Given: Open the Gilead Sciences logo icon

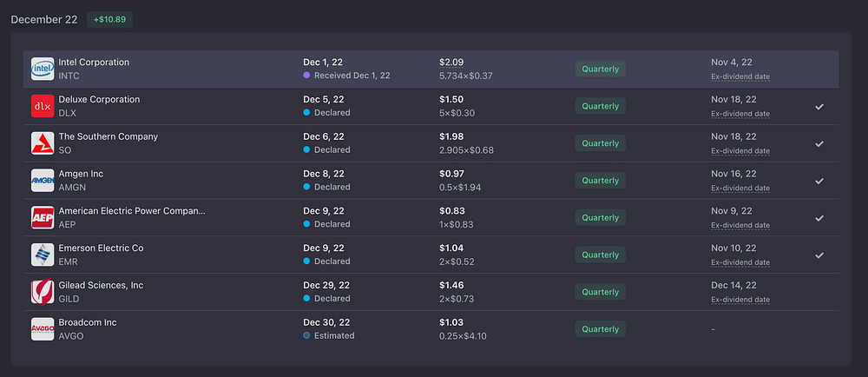Looking at the screenshot, I should [x=43, y=292].
